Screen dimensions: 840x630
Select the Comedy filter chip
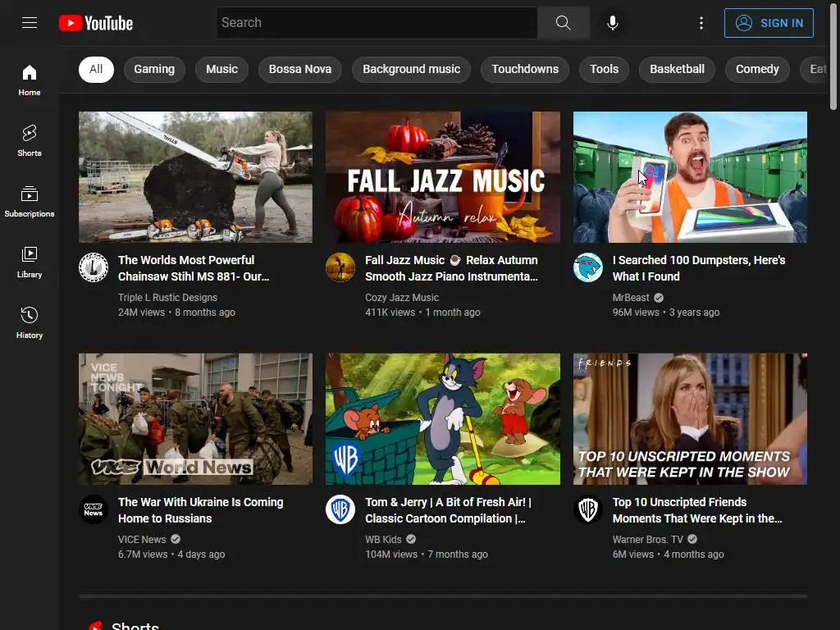[x=757, y=69]
